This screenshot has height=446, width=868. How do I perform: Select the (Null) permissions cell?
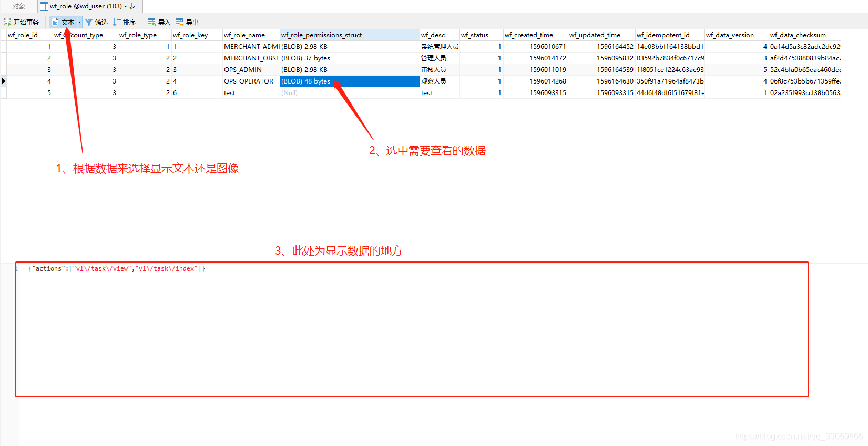pos(350,93)
